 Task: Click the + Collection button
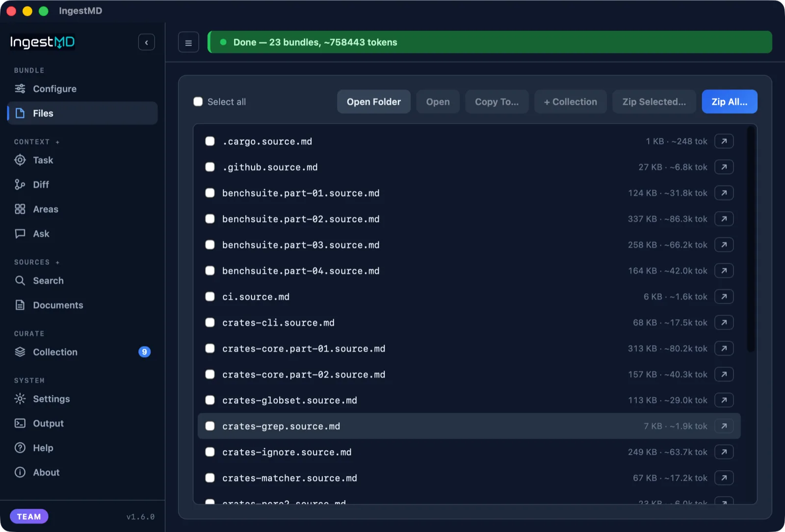[571, 101]
